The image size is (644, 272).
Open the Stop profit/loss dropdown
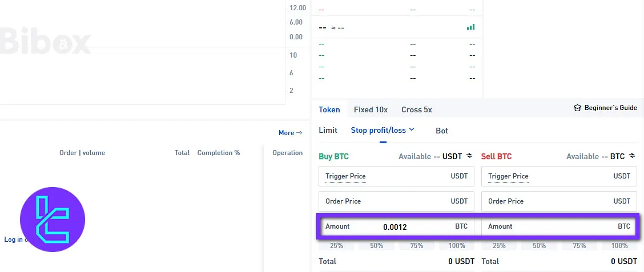pos(383,131)
